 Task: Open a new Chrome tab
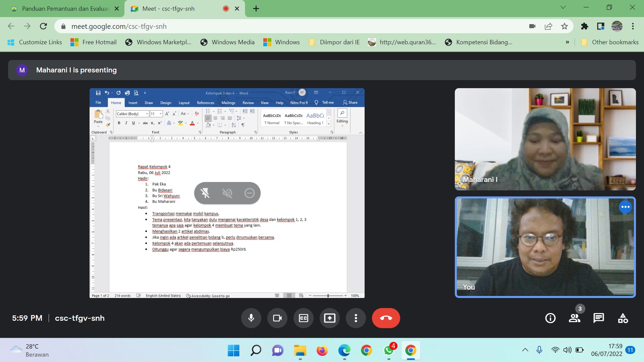click(256, 9)
